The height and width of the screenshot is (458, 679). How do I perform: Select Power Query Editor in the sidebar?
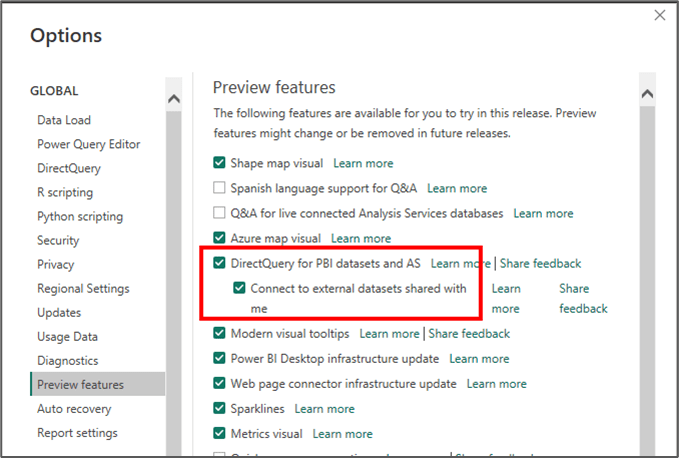point(88,144)
